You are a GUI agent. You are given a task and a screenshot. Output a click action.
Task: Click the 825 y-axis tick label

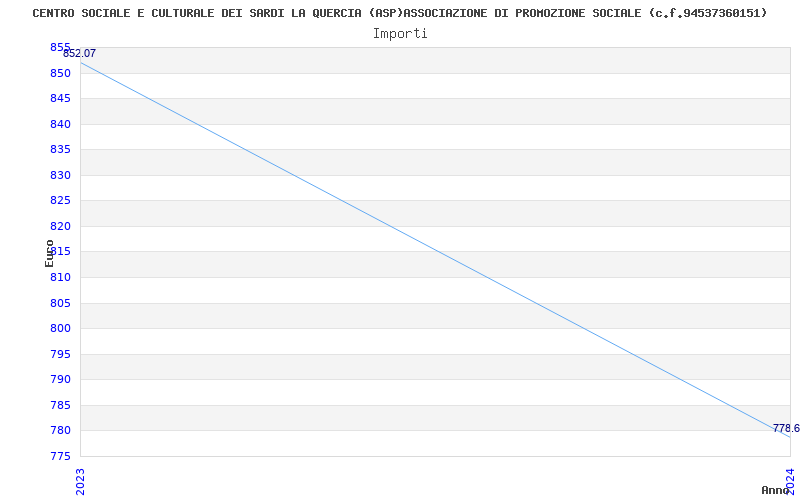click(60, 201)
